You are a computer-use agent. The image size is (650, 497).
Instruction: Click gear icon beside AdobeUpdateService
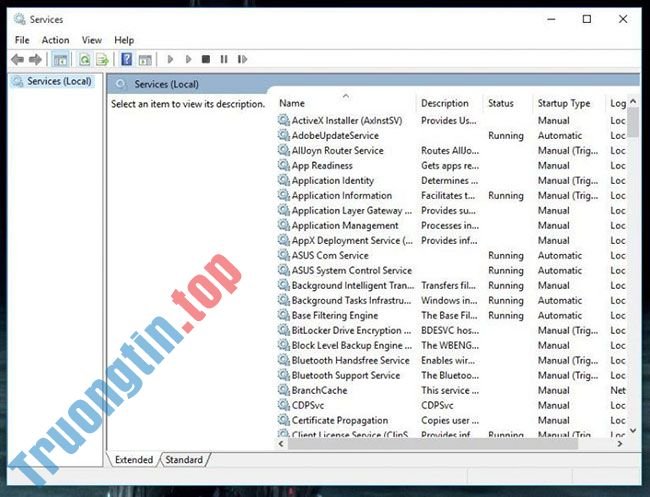pyautogui.click(x=284, y=135)
